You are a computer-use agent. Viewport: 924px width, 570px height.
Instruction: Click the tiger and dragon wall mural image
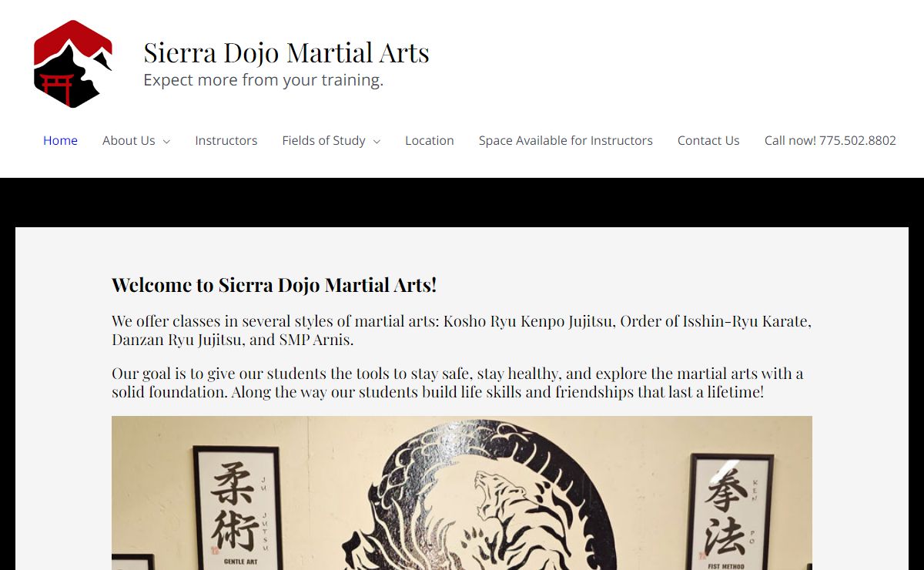click(462, 493)
